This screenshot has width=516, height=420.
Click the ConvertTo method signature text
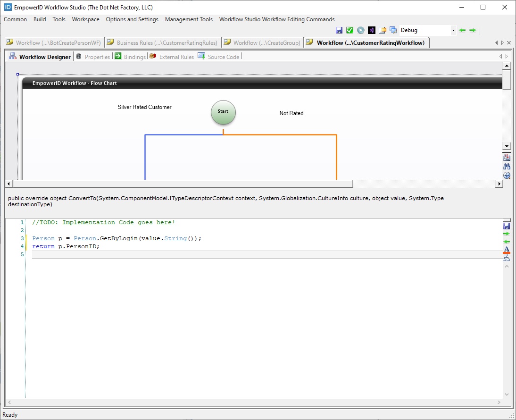coord(226,201)
